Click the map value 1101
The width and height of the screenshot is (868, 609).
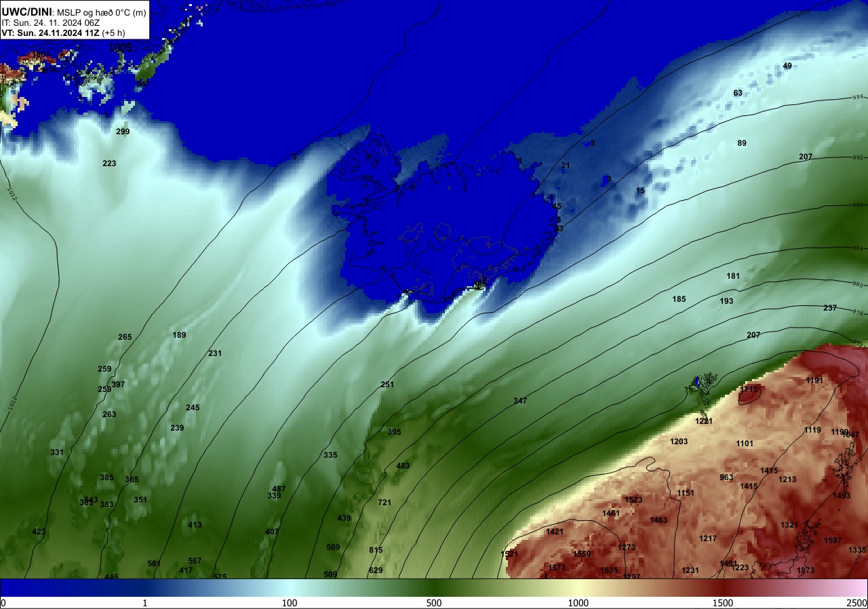tap(745, 444)
